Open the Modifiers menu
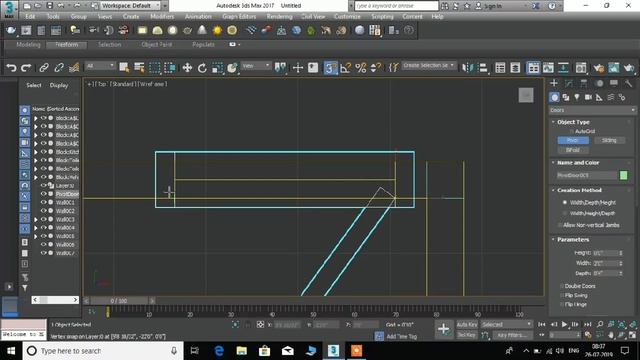The width and height of the screenshot is (640, 360). tap(162, 17)
